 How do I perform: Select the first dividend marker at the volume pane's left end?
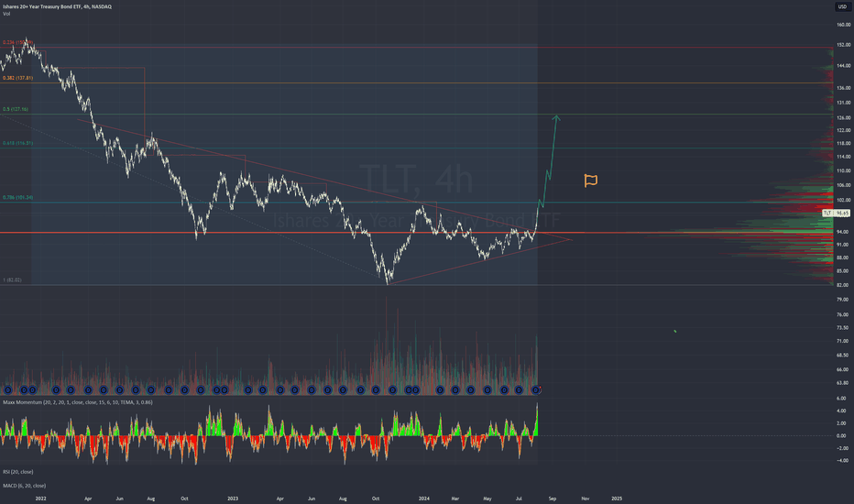tap(7, 389)
